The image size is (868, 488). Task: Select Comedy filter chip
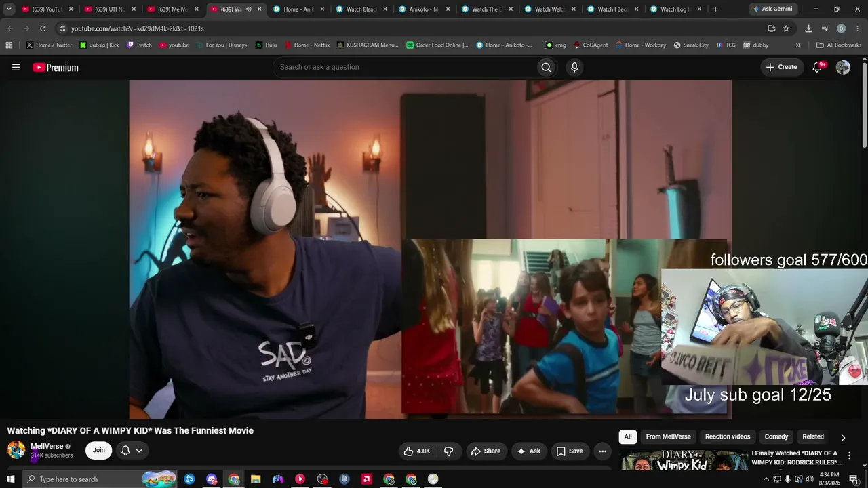(776, 437)
